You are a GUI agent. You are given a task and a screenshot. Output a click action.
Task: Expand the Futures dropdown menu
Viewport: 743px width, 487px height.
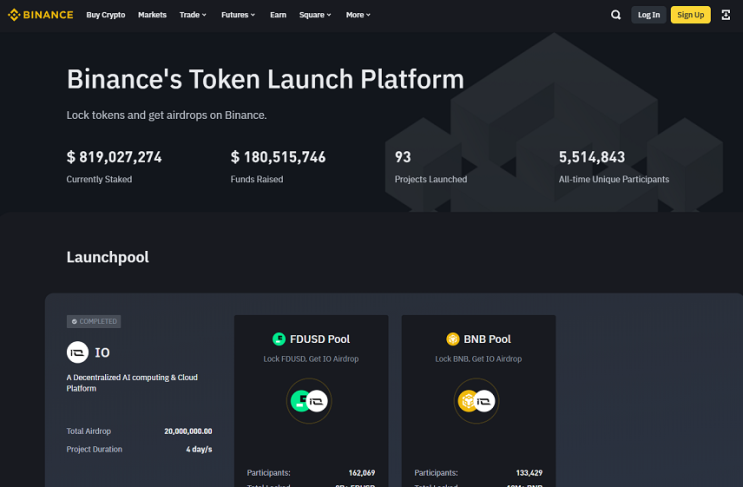[238, 15]
